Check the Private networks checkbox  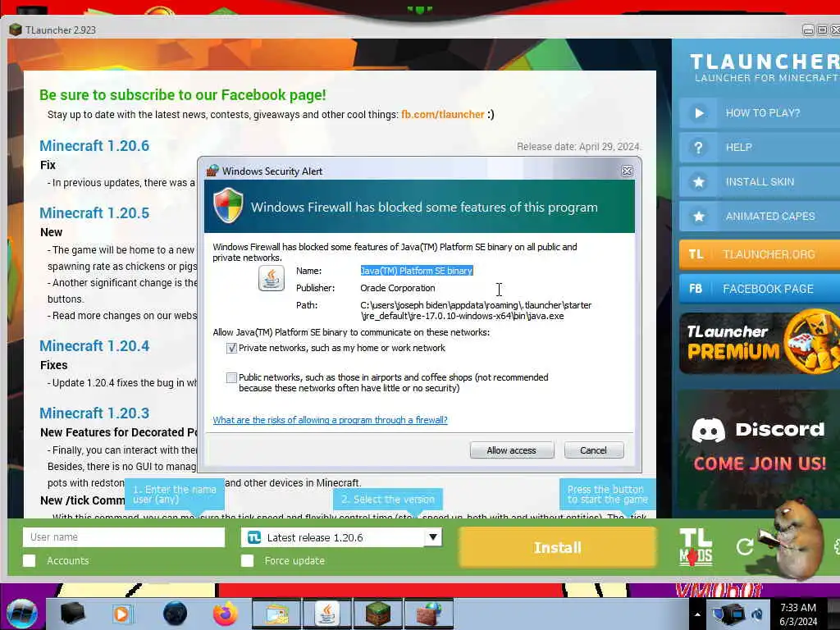pyautogui.click(x=231, y=348)
